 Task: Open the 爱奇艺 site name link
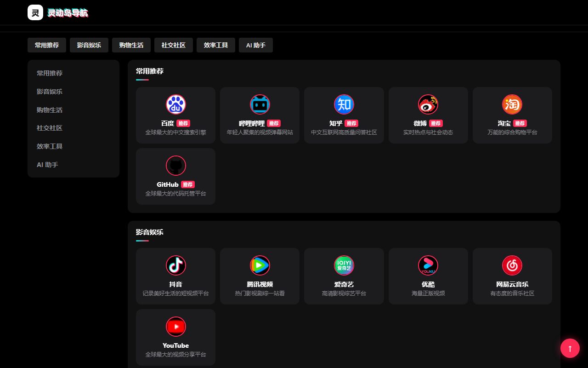344,284
